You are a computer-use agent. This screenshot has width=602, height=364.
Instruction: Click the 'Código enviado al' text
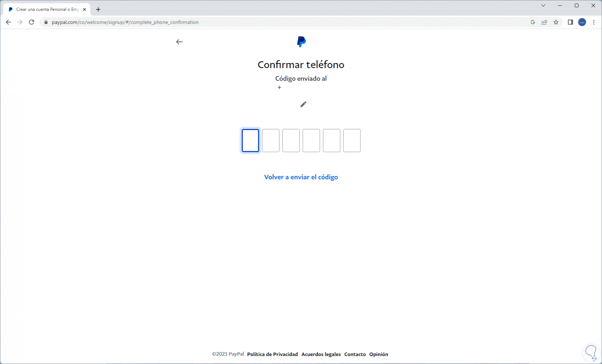[301, 79]
